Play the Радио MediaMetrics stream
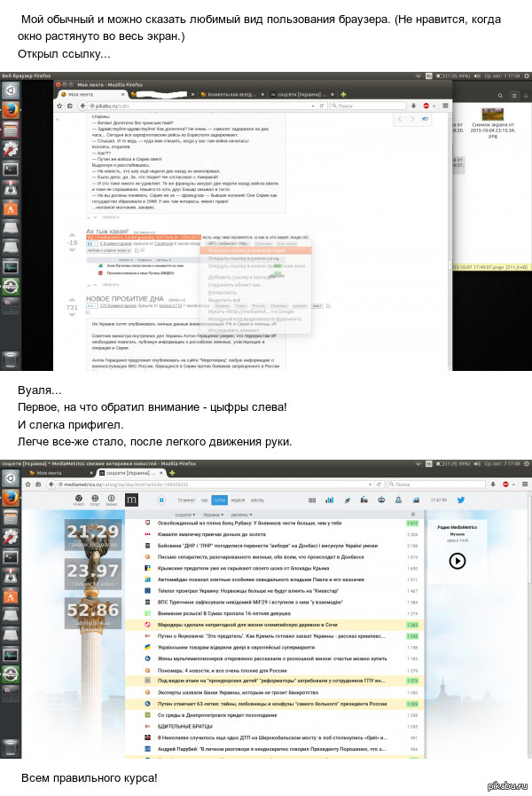This screenshot has height=796, width=532. point(457,560)
